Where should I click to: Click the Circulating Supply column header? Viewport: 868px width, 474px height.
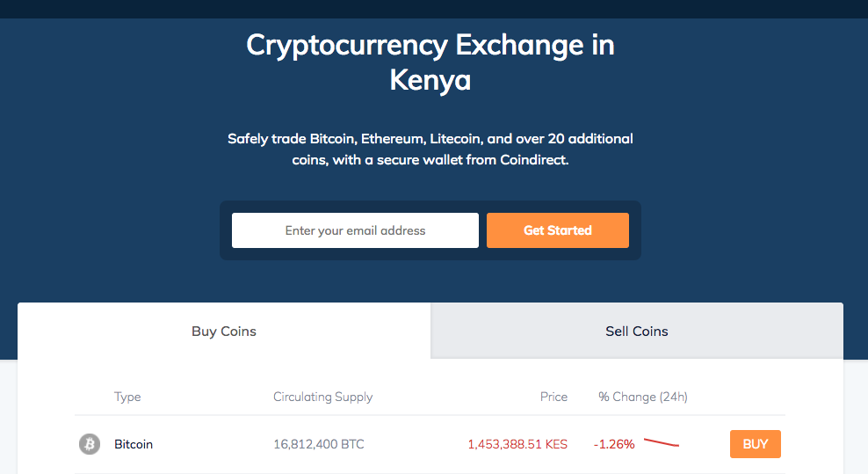click(x=322, y=397)
